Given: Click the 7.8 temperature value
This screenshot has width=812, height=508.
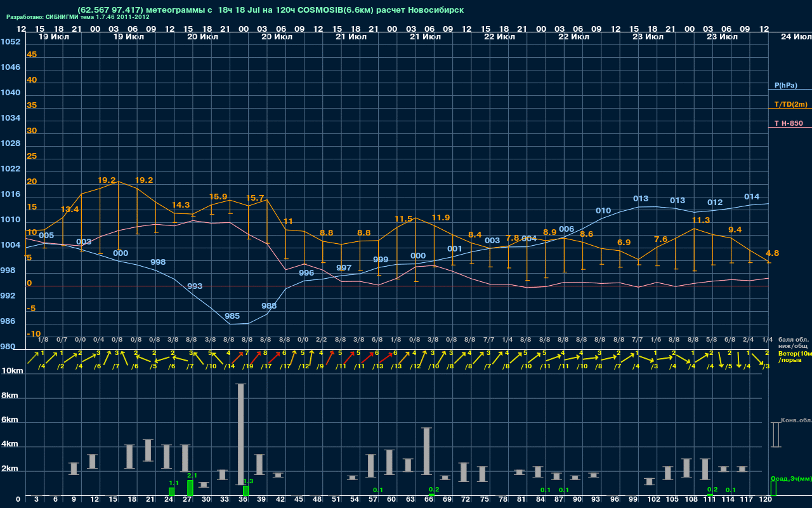Looking at the screenshot, I should coord(513,238).
